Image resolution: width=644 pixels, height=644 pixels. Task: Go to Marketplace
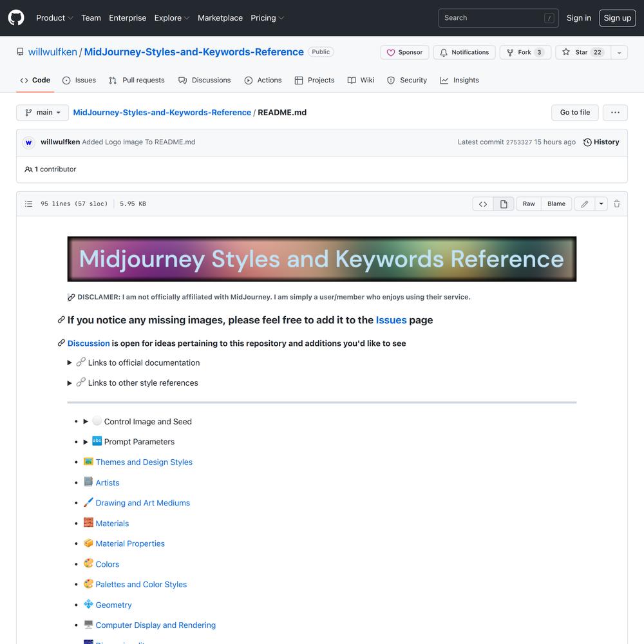220,18
